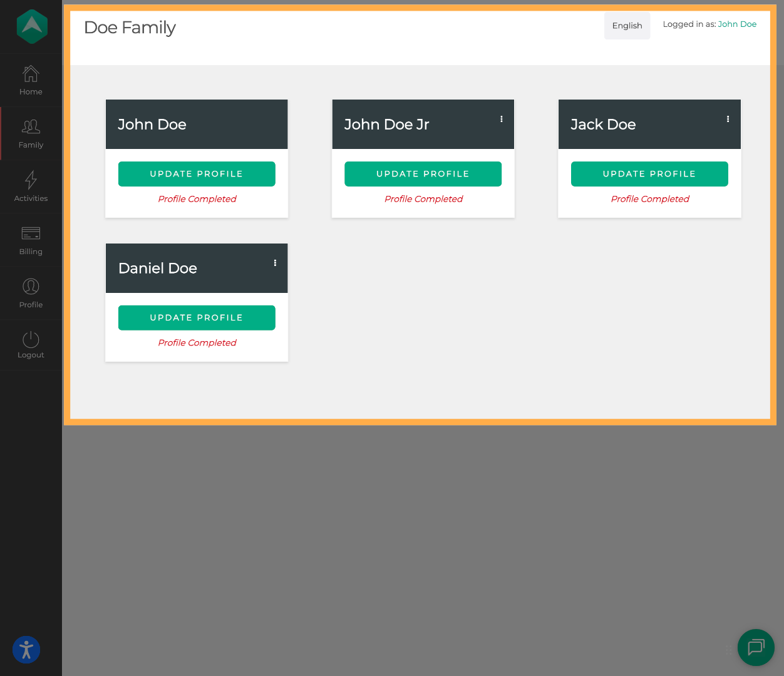Click the app logo in sidebar
This screenshot has height=676, width=784.
(x=31, y=26)
